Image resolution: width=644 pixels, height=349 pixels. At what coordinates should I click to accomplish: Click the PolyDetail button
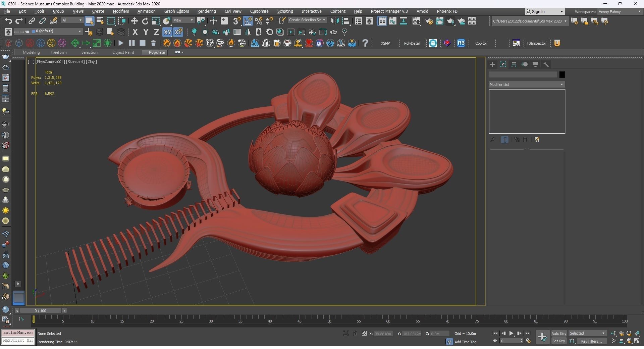[412, 43]
